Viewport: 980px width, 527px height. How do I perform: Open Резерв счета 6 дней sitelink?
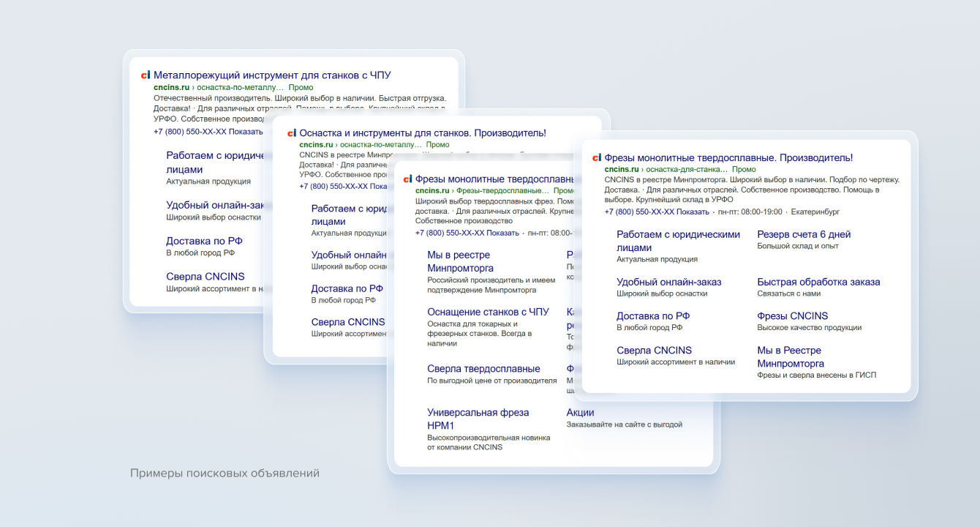(x=804, y=234)
